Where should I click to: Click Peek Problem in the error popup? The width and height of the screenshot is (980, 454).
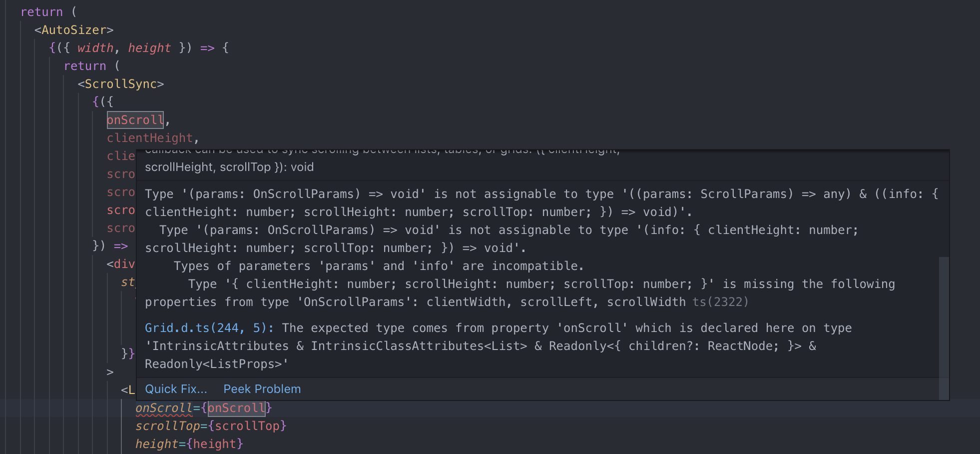click(262, 389)
